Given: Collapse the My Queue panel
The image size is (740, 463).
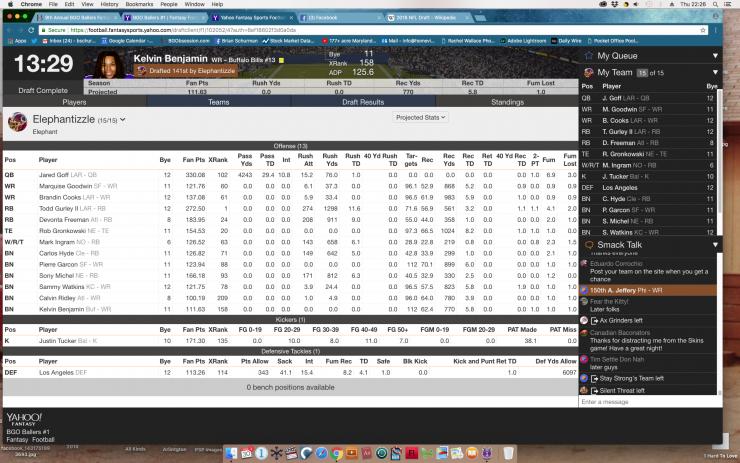Looking at the screenshot, I should 715,56.
